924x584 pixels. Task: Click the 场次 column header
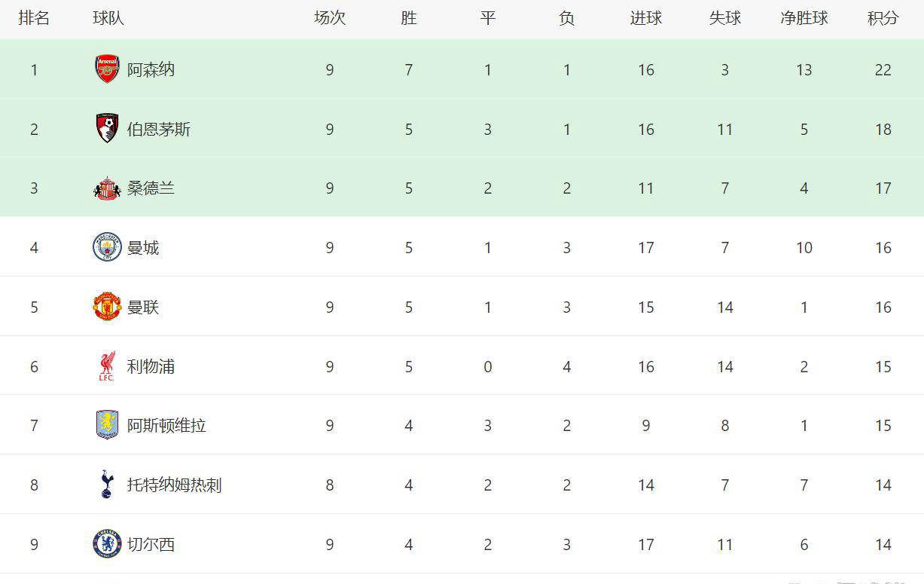pyautogui.click(x=329, y=18)
